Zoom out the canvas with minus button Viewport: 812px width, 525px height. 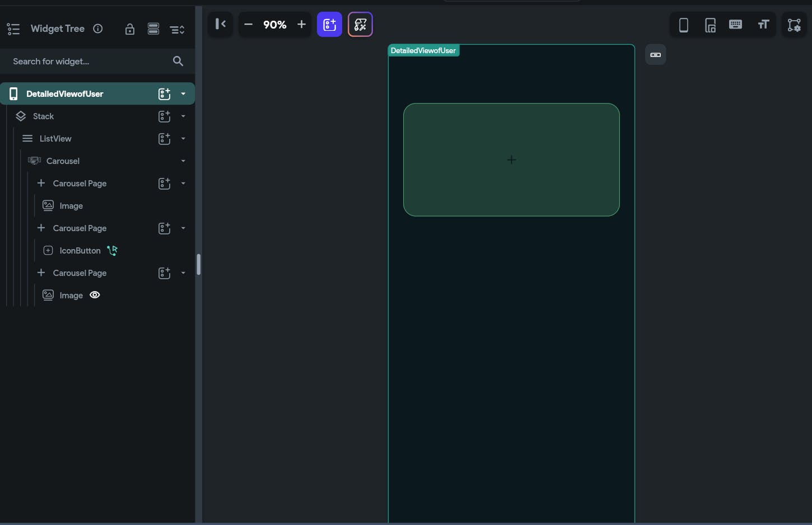tap(248, 24)
